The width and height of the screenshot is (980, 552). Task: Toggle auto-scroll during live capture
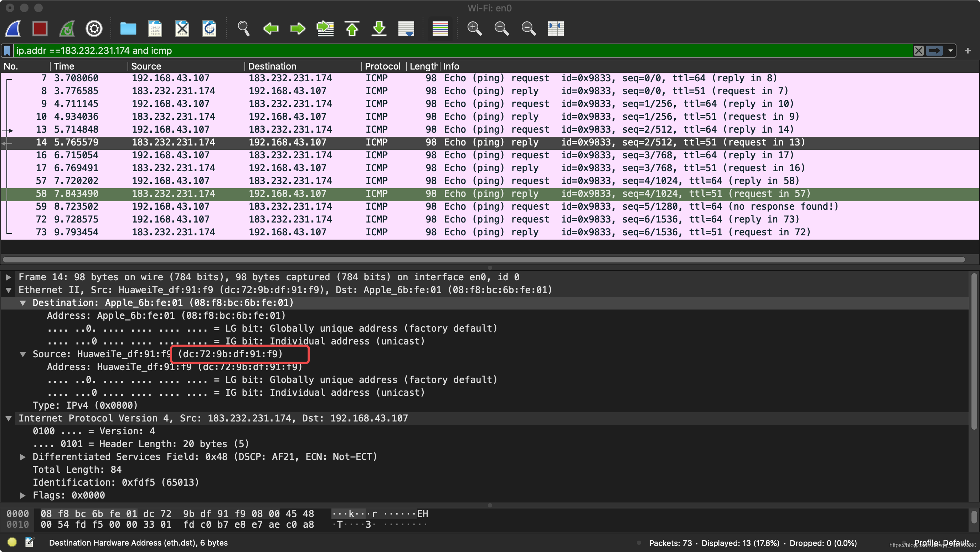pos(406,29)
